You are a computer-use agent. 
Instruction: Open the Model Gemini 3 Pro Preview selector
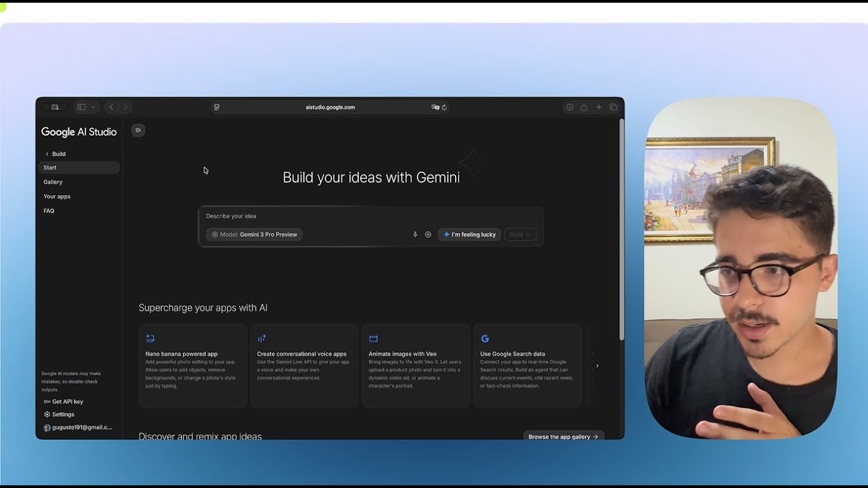point(254,235)
